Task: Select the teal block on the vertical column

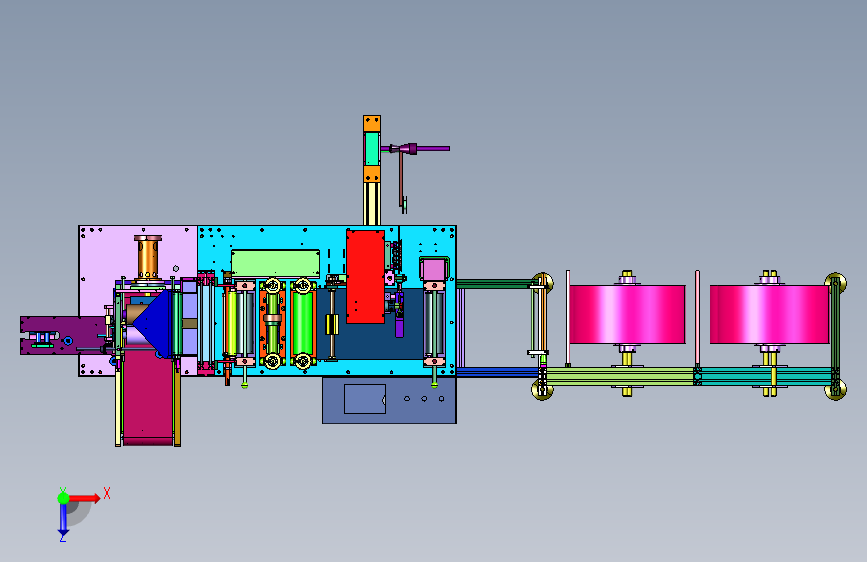Action: tap(372, 148)
